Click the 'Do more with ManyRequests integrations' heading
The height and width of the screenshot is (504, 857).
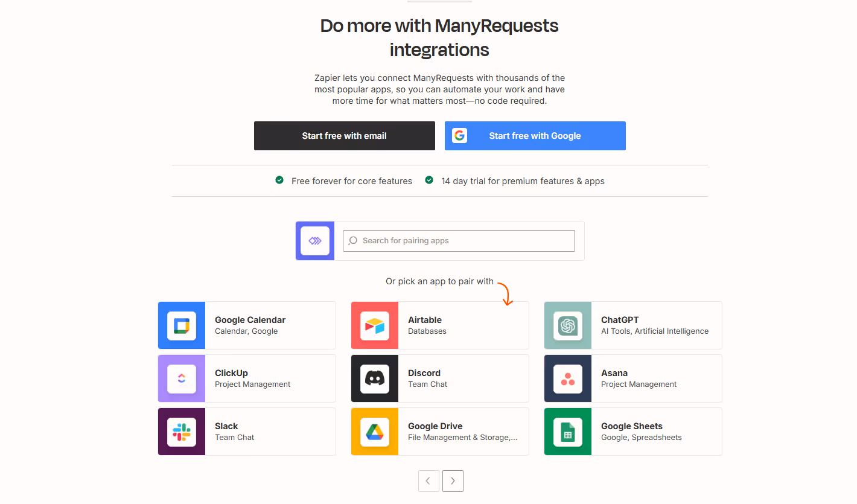pos(439,37)
